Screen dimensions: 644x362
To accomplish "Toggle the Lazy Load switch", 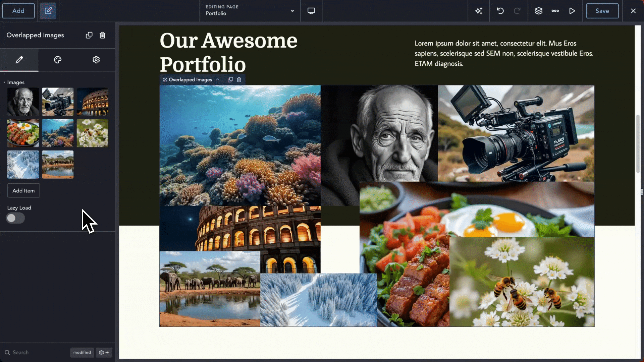I will click(15, 218).
